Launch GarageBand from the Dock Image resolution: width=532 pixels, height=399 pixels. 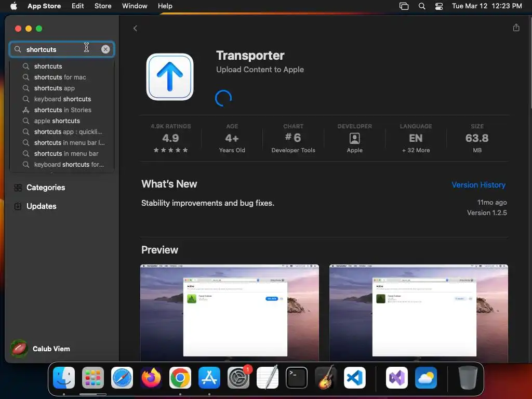tap(326, 378)
